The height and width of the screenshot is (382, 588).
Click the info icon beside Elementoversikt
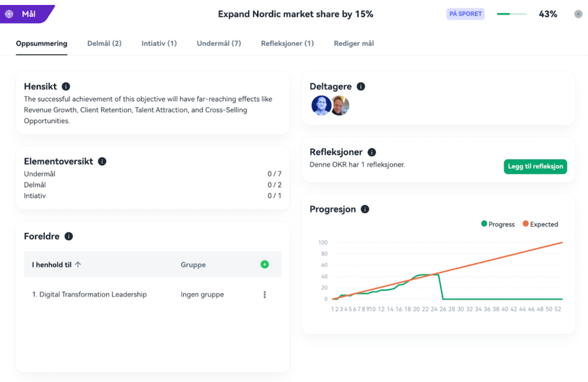click(x=102, y=162)
